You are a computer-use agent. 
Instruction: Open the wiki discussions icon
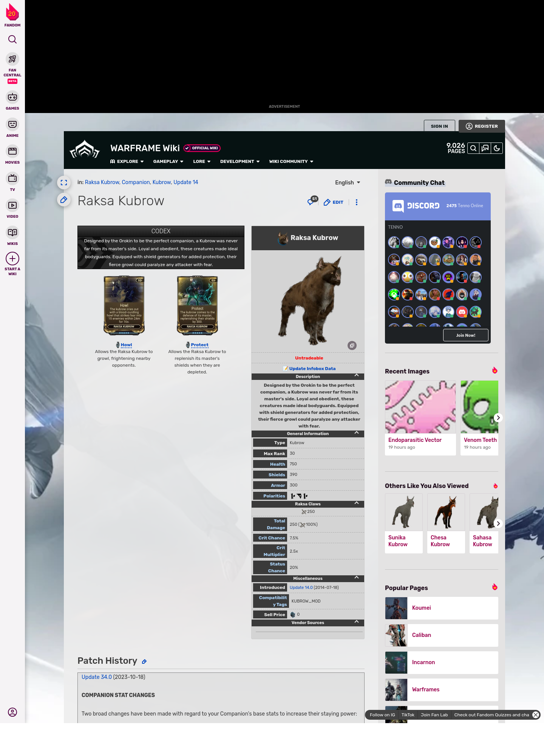click(x=485, y=148)
